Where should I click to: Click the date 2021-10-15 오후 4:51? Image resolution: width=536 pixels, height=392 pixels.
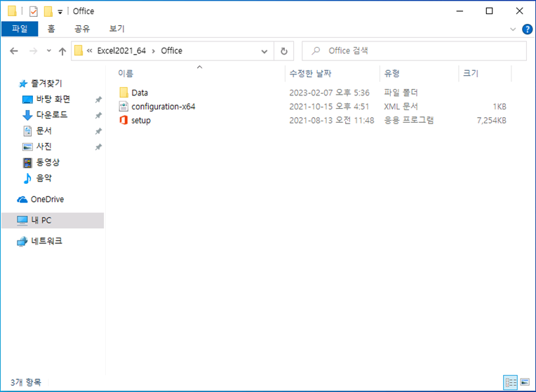coord(329,107)
